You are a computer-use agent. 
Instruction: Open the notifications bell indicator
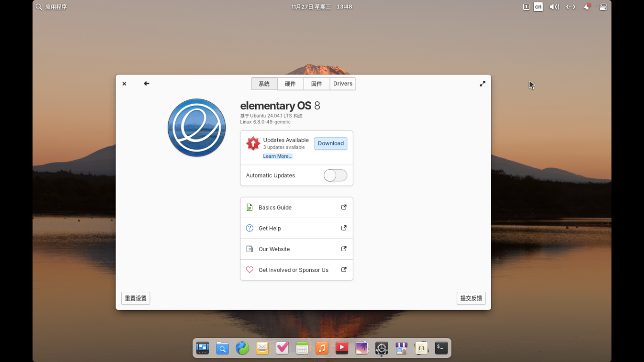[587, 7]
